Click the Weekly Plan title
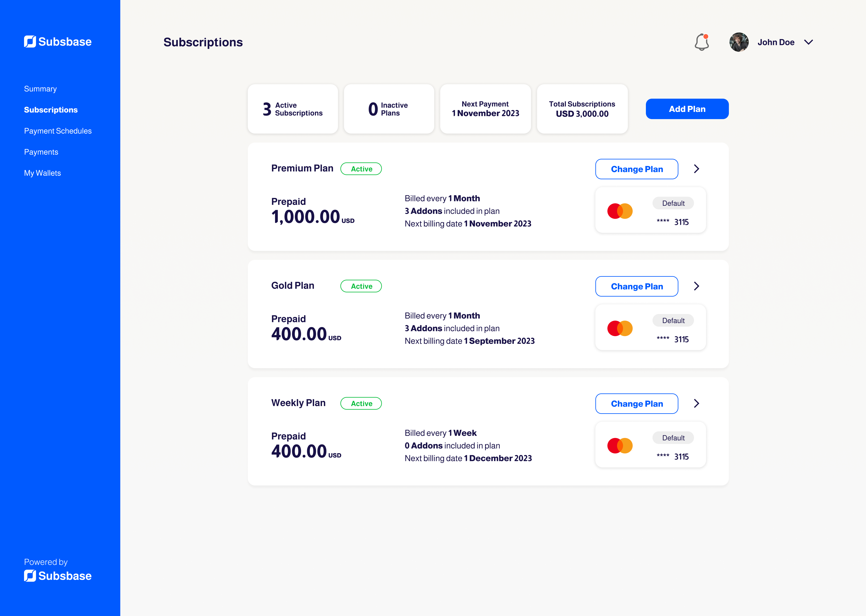The image size is (866, 616). coord(298,403)
